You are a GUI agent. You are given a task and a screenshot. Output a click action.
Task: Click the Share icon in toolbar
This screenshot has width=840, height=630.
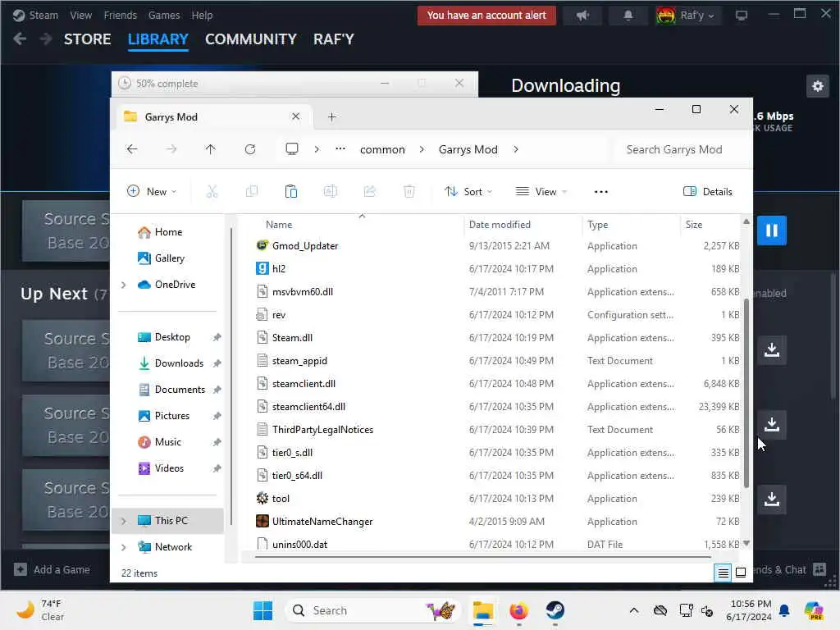point(370,191)
